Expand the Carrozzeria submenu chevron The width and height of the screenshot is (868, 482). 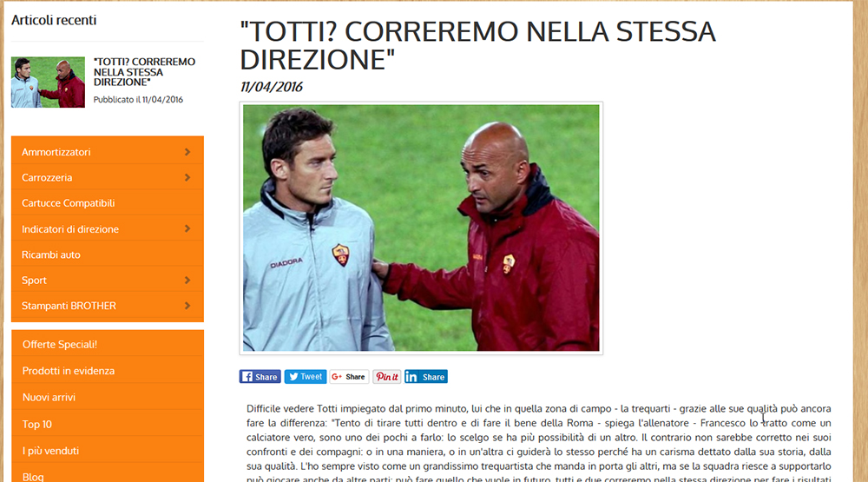pyautogui.click(x=187, y=177)
